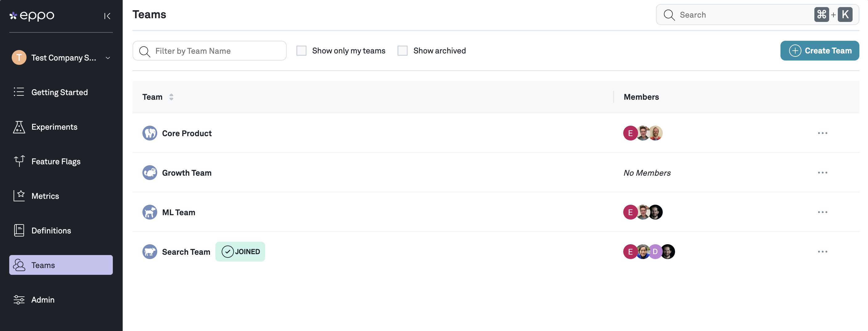Open more options for Search Team

(x=822, y=252)
